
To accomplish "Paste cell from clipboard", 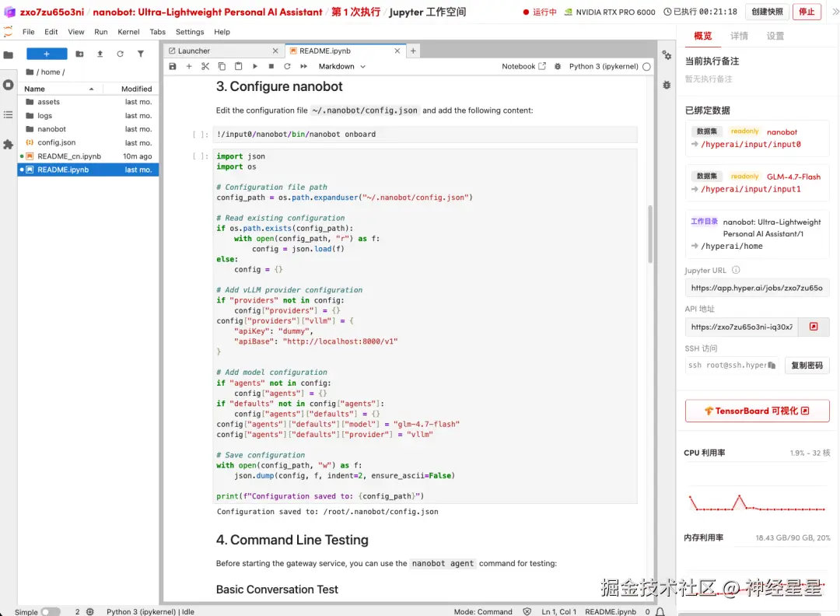I will click(x=239, y=66).
